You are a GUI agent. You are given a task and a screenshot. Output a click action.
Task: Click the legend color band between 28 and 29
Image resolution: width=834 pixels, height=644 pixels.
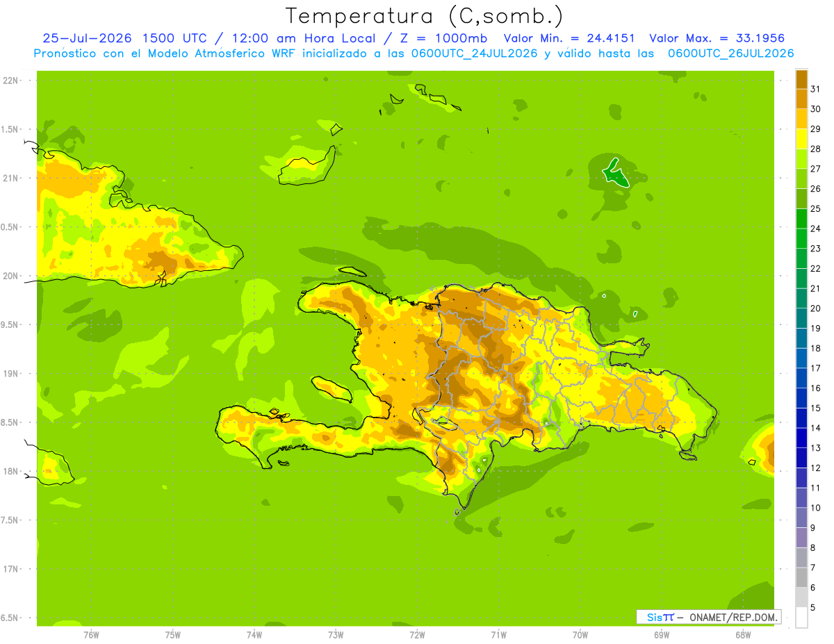tap(801, 138)
